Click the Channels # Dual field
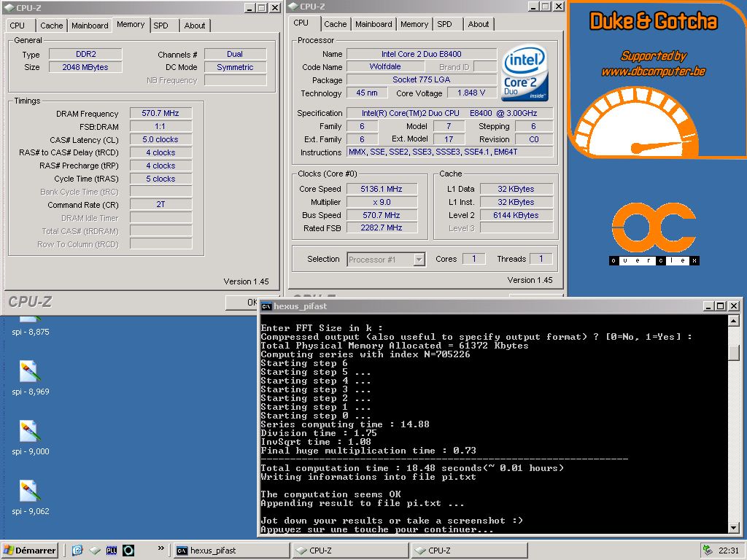The width and height of the screenshot is (747, 560). (x=235, y=54)
